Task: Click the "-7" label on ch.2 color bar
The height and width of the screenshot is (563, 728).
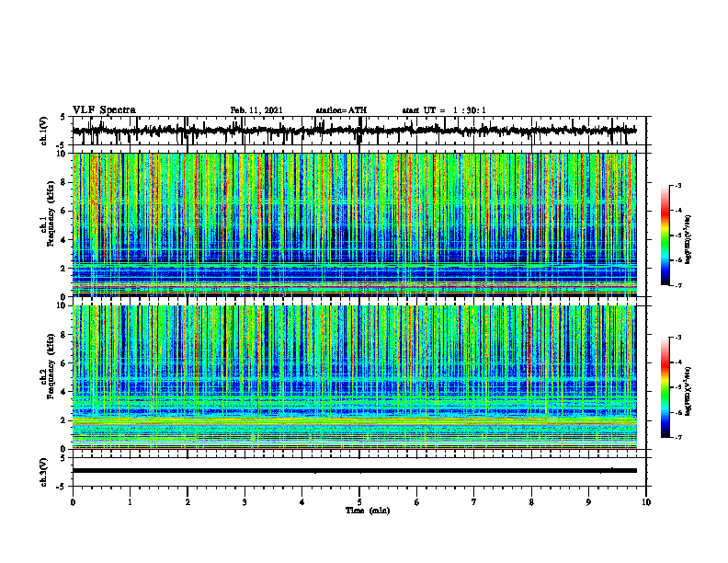Action: point(678,437)
